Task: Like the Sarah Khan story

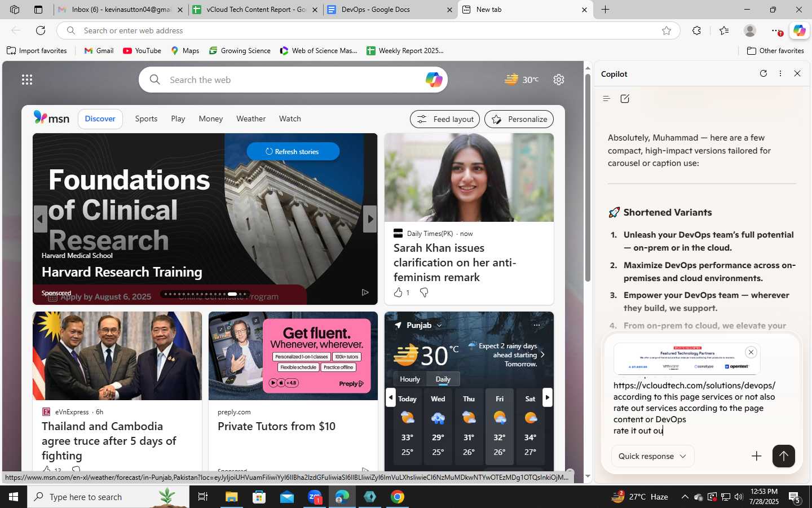Action: pyautogui.click(x=398, y=292)
